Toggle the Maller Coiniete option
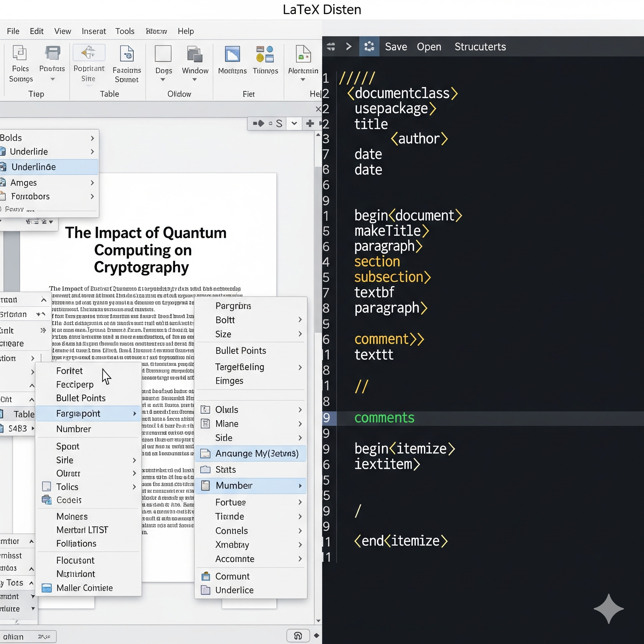Image resolution: width=644 pixels, height=644 pixels. pyautogui.click(x=84, y=588)
